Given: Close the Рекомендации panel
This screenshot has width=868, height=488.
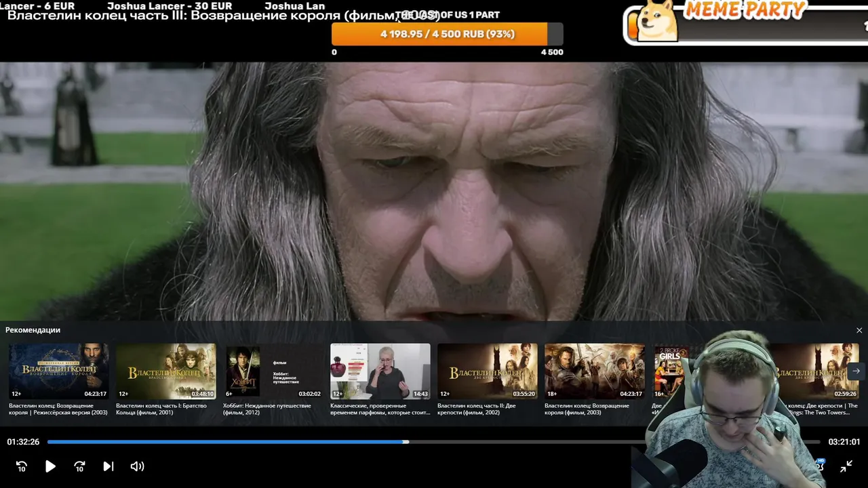Looking at the screenshot, I should click(x=859, y=330).
